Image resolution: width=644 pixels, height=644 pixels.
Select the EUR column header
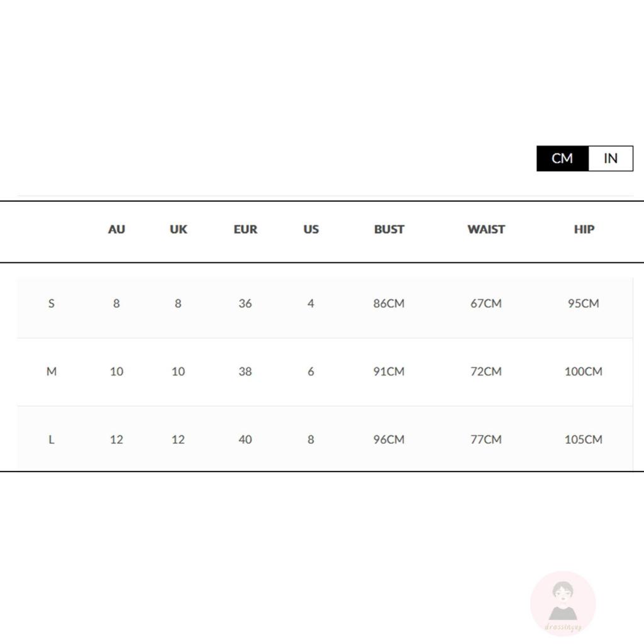click(x=245, y=230)
